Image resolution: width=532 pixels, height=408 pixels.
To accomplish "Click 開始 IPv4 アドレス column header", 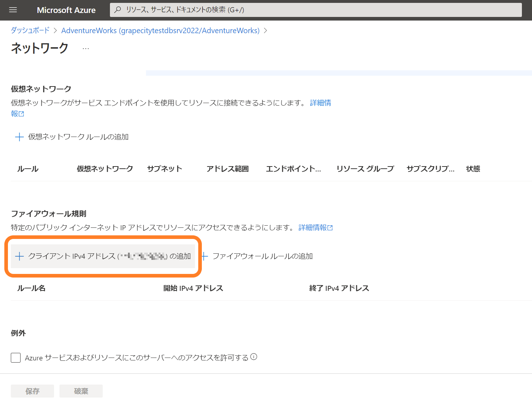I will [x=193, y=288].
